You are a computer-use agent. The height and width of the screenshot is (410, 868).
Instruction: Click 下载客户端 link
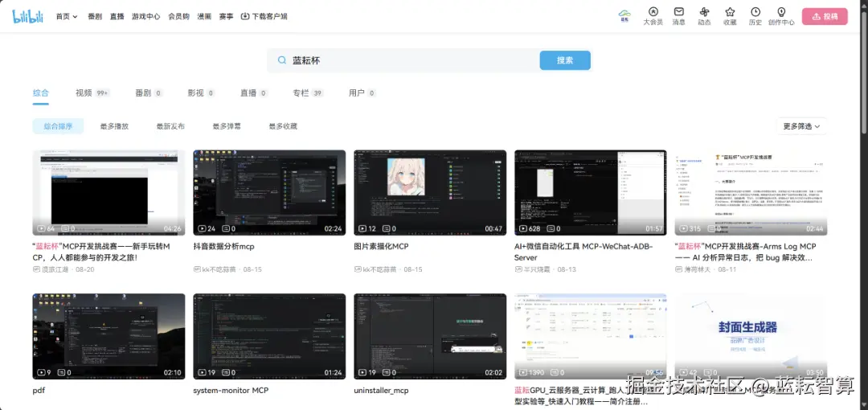click(269, 17)
